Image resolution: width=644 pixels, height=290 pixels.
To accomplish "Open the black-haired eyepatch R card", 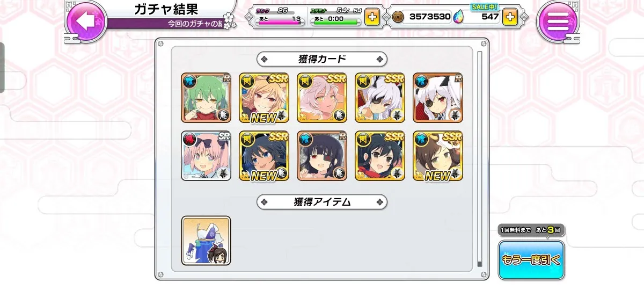I will point(322,156).
